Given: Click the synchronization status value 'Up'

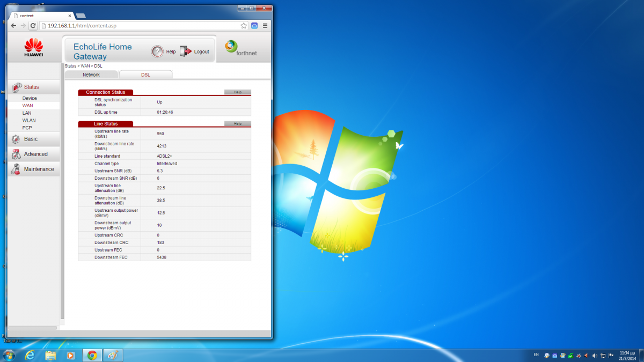Looking at the screenshot, I should click(159, 102).
